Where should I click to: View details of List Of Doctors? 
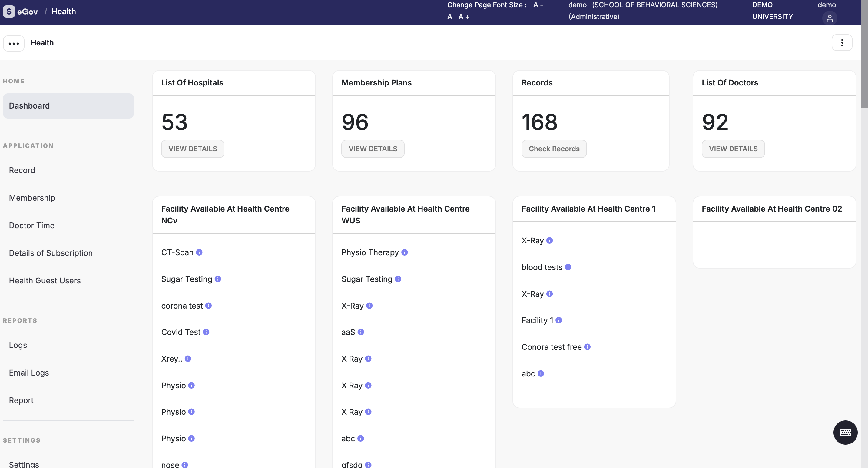(733, 149)
